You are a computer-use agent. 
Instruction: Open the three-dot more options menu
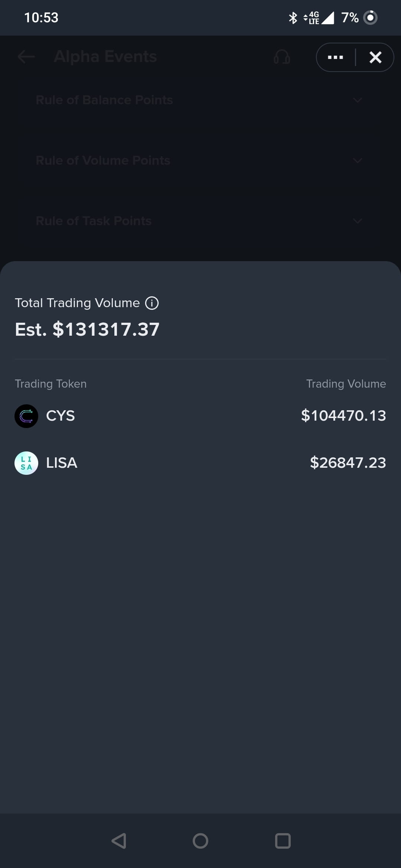click(335, 57)
